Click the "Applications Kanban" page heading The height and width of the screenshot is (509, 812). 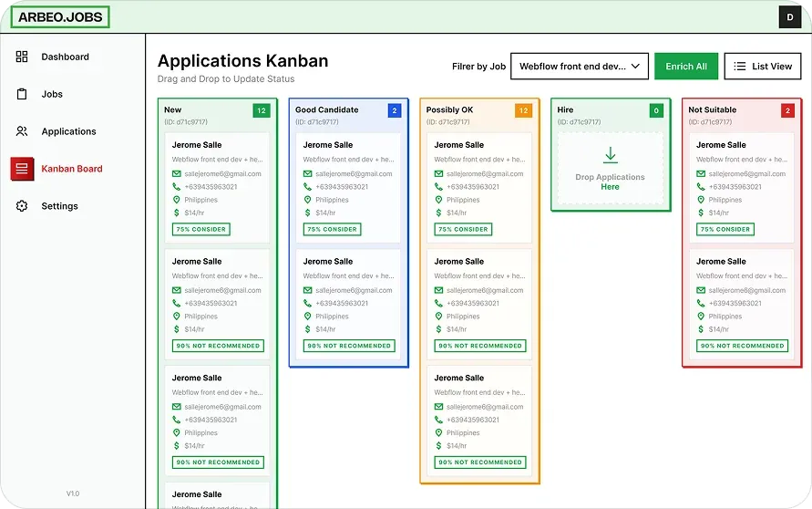(242, 60)
